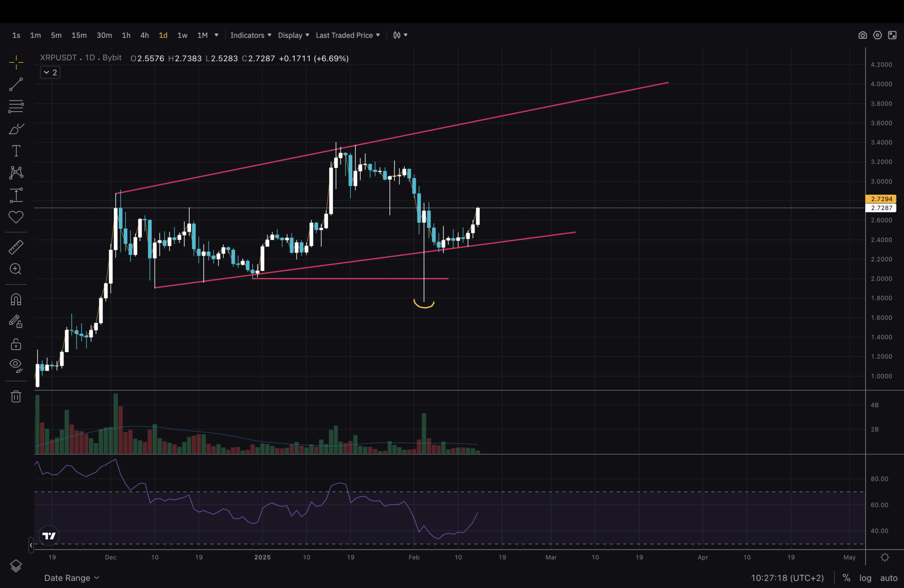
Task: Switch to the 30m timeframe
Action: click(x=104, y=35)
